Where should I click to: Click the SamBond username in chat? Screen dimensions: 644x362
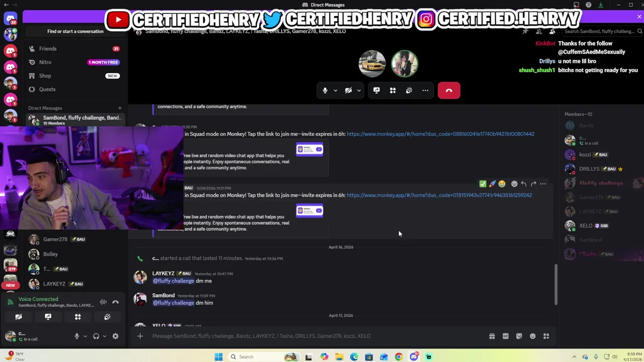pos(164,296)
